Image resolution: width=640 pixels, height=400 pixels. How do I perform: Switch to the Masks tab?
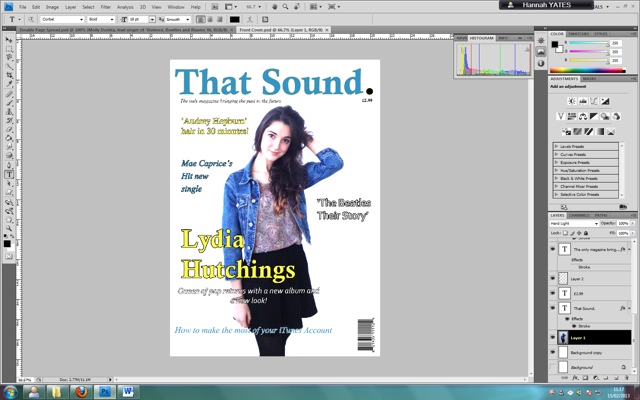589,78
